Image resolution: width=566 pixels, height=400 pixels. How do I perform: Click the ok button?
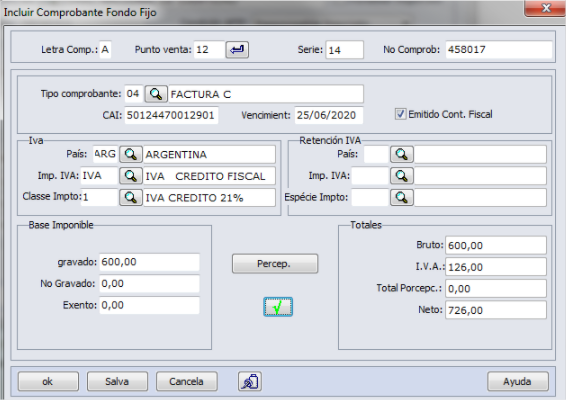click(48, 382)
